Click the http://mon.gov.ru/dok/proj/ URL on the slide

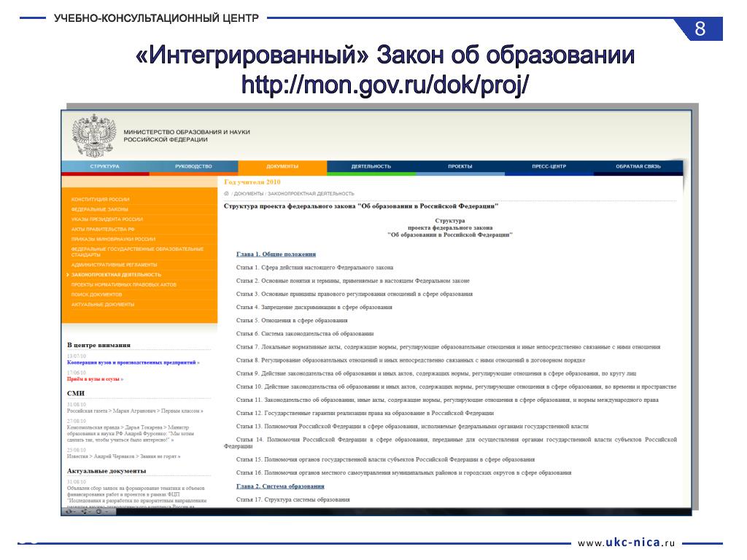[385, 85]
